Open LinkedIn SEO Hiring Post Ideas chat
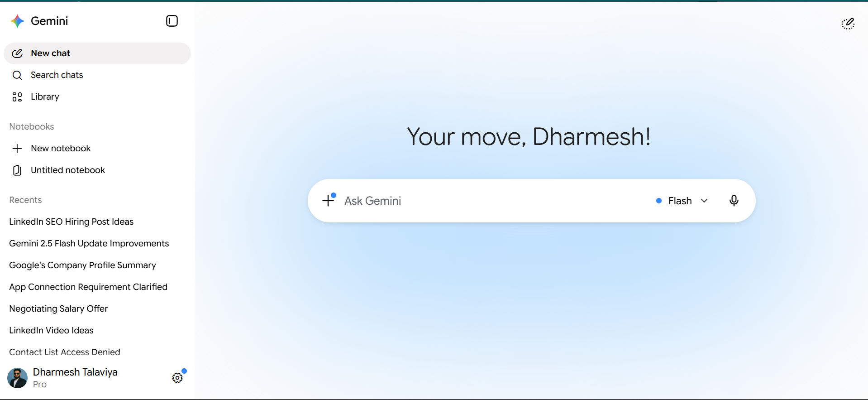 pos(71,222)
